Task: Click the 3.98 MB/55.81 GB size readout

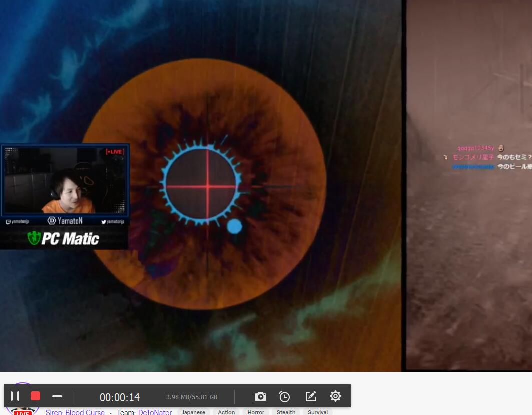Action: coord(191,397)
